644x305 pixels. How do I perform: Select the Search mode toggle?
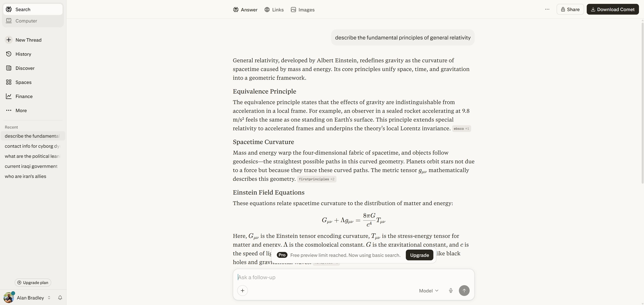(23, 10)
